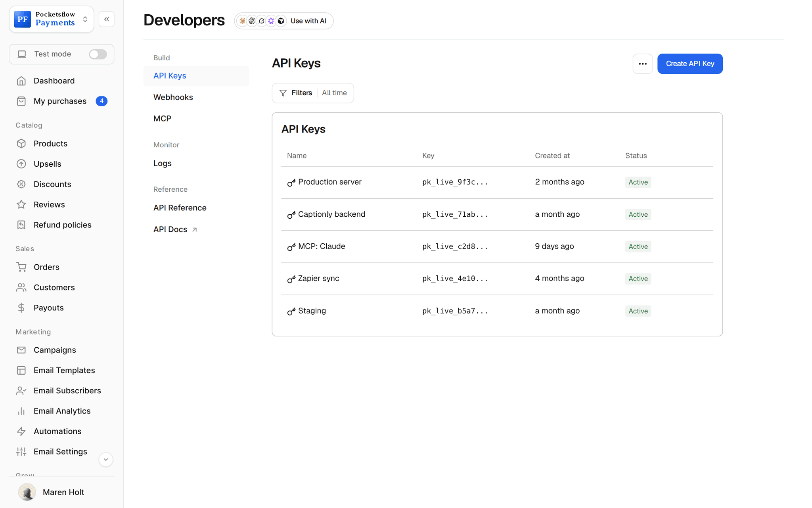Image resolution: width=812 pixels, height=508 pixels.
Task: Expand the sidebar scroll-down chevron button
Action: point(106,460)
